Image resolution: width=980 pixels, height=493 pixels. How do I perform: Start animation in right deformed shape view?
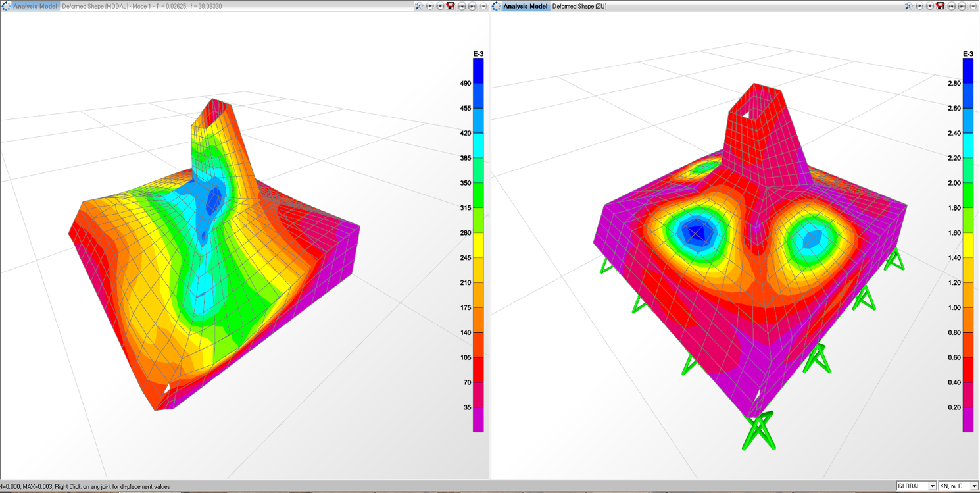pyautogui.click(x=919, y=6)
